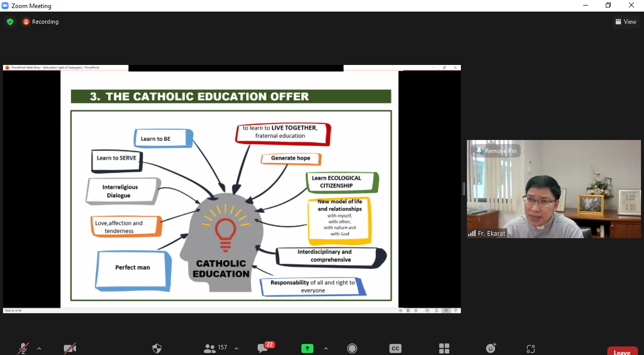Click the rounded-square icon beside Reactions
The image size is (644, 355).
point(531,348)
